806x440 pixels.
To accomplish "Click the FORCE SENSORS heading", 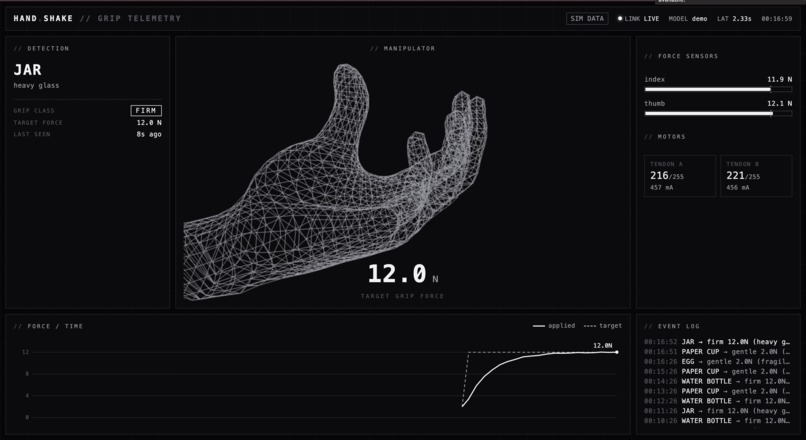I will [681, 56].
